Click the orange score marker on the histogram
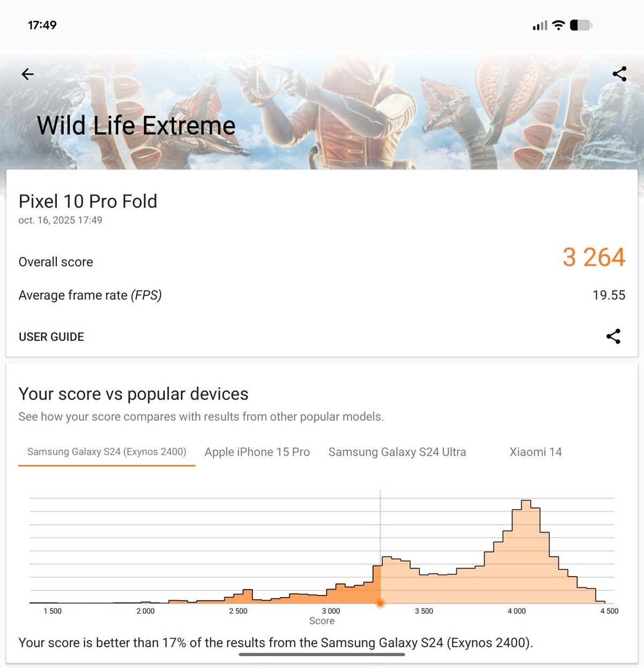Image resolution: width=644 pixels, height=668 pixels. click(x=381, y=604)
